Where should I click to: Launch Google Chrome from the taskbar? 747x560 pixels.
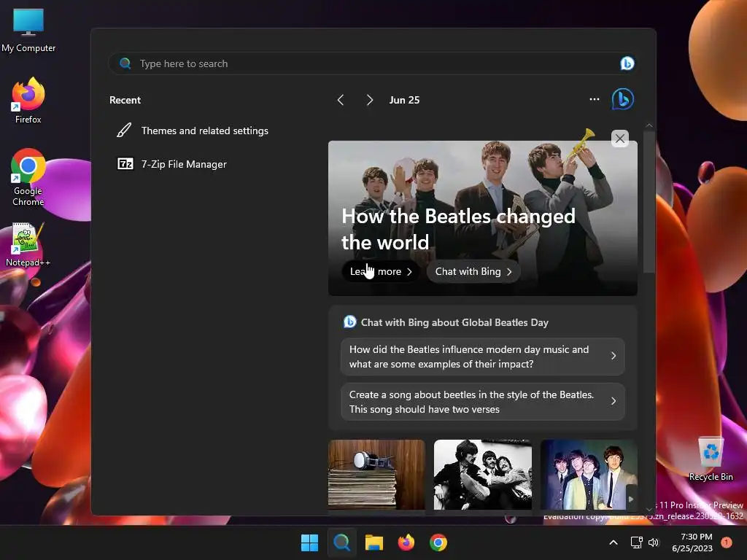click(438, 542)
